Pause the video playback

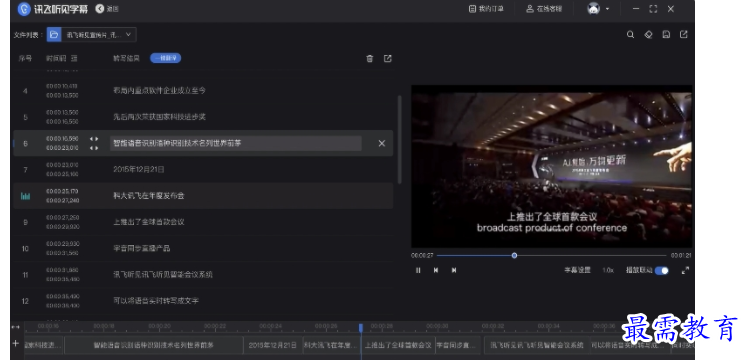(x=418, y=270)
